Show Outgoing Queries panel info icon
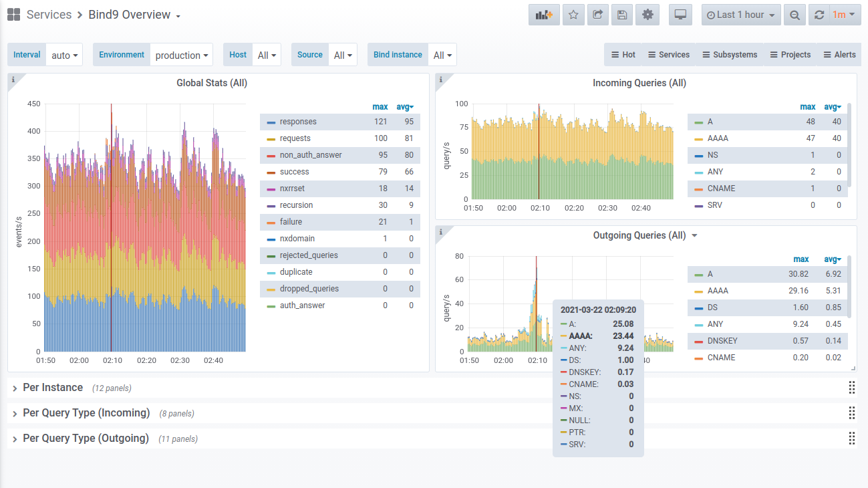The height and width of the screenshot is (488, 868). pyautogui.click(x=441, y=231)
